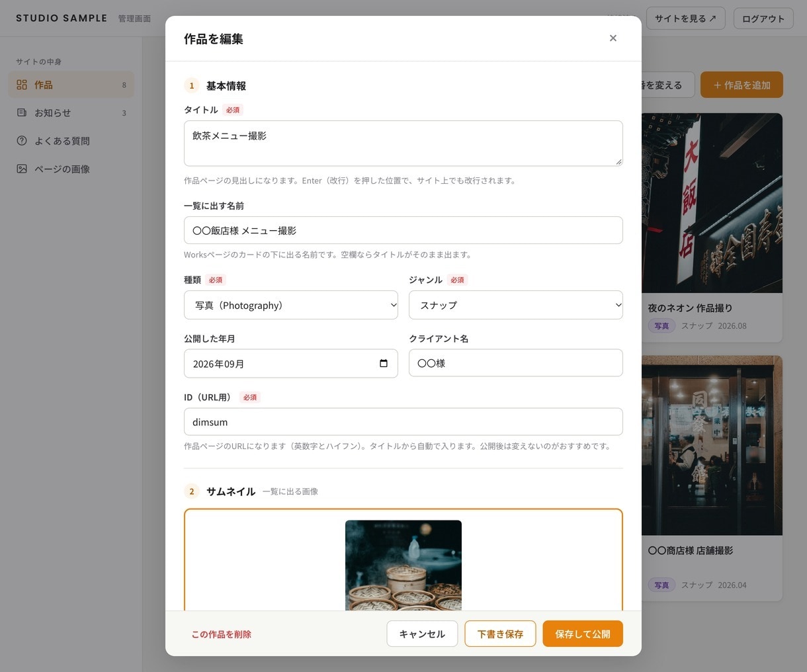Image resolution: width=807 pixels, height=672 pixels.
Task: Click the 公開した年月 date field
Action: click(x=291, y=363)
